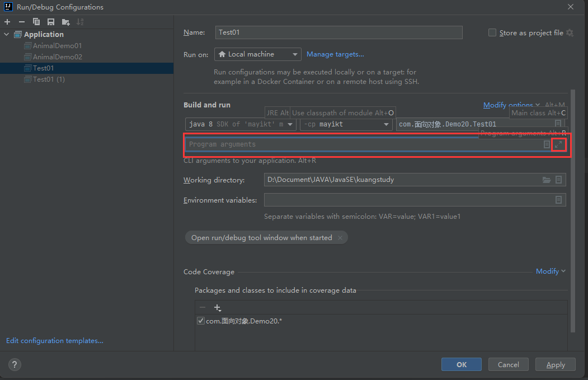This screenshot has width=588, height=380.
Task: Click the settings panel vertical scrollbar
Action: click(x=573, y=211)
